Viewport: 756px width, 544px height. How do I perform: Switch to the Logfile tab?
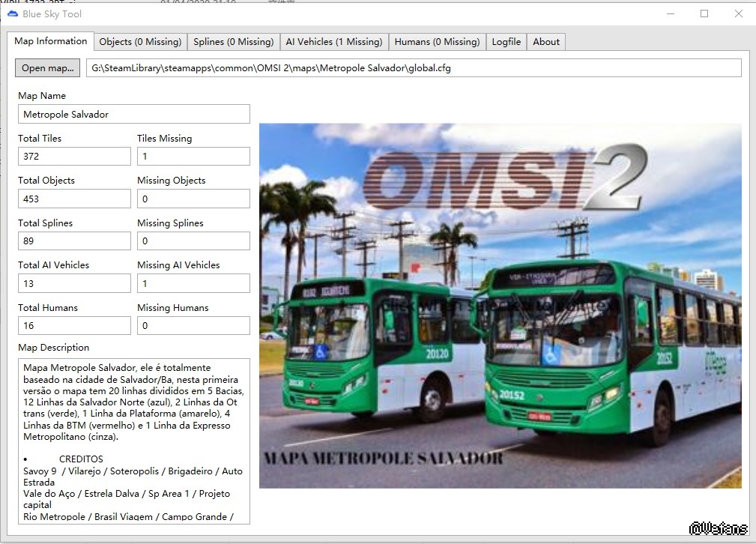pyautogui.click(x=506, y=42)
